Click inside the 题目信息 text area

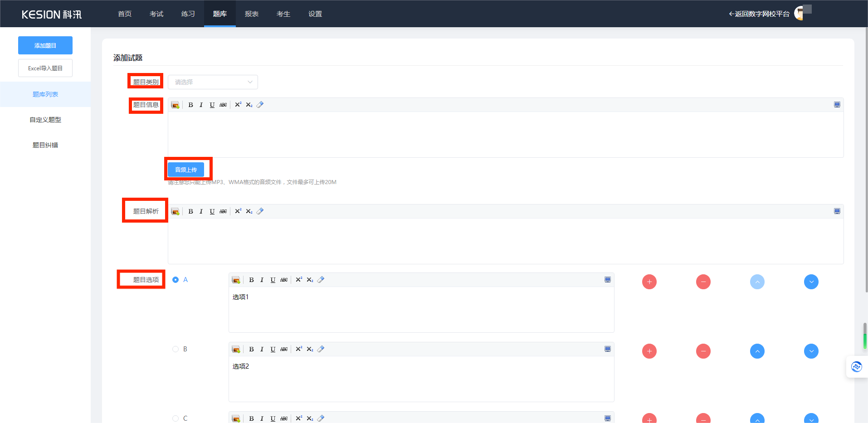pos(506,135)
